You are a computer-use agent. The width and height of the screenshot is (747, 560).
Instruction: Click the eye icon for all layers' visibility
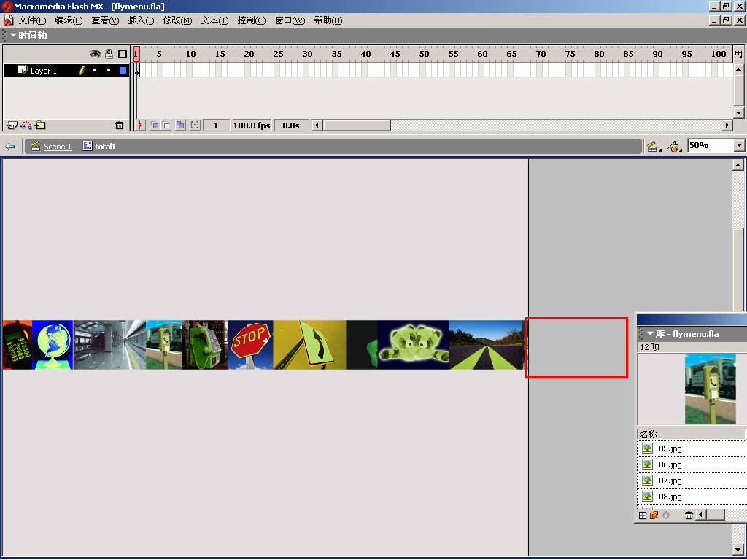click(96, 54)
